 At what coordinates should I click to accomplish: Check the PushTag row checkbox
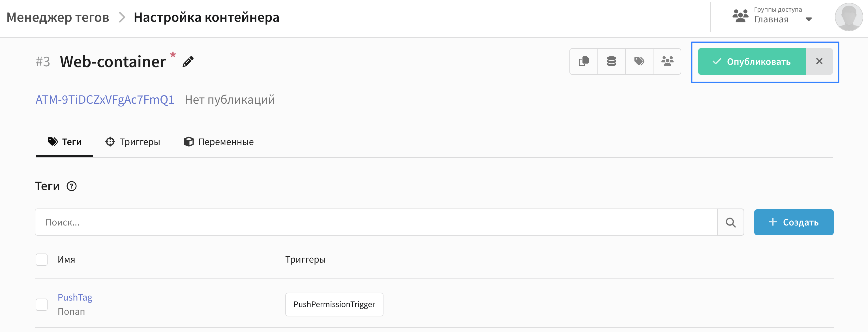tap(41, 304)
